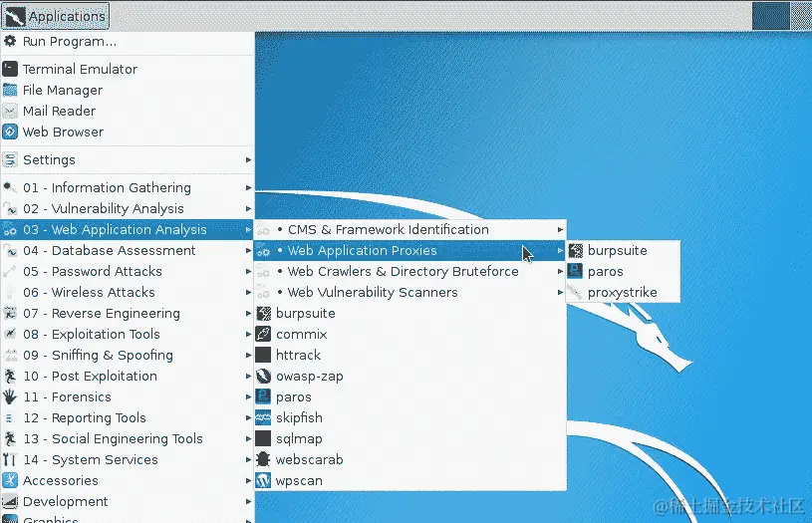Launch skipfish label
The image size is (812, 523).
click(x=299, y=417)
